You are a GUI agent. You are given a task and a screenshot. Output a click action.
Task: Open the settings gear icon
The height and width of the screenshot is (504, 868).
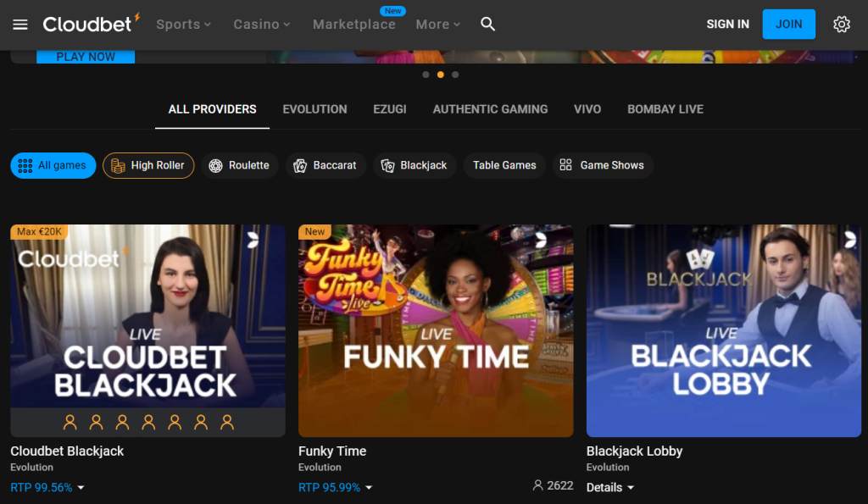point(842,25)
